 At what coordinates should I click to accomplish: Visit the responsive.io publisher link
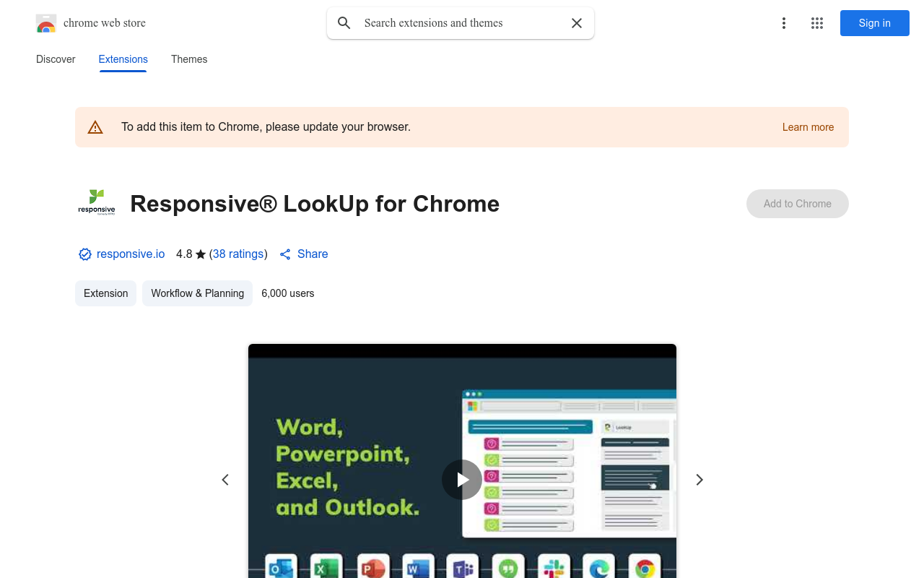click(131, 254)
